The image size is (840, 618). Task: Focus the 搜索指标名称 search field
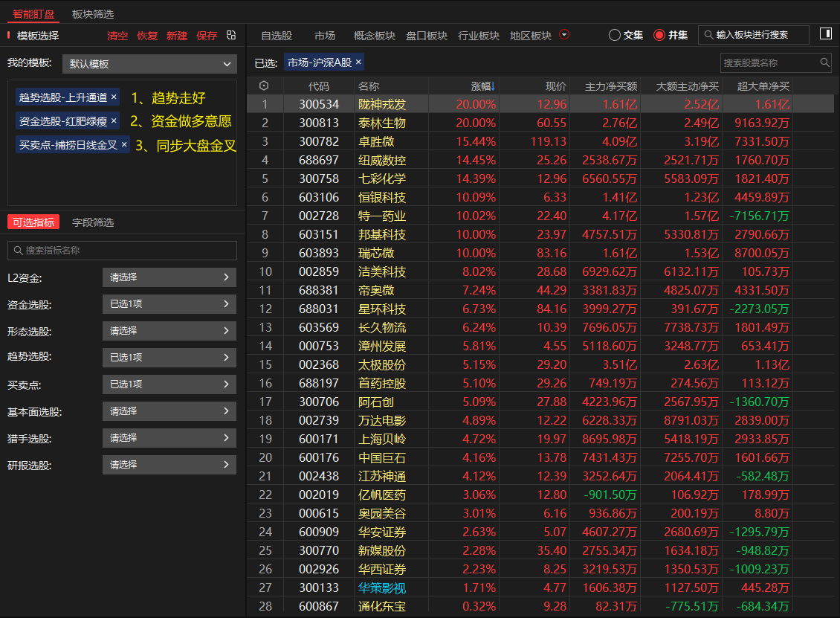point(122,251)
